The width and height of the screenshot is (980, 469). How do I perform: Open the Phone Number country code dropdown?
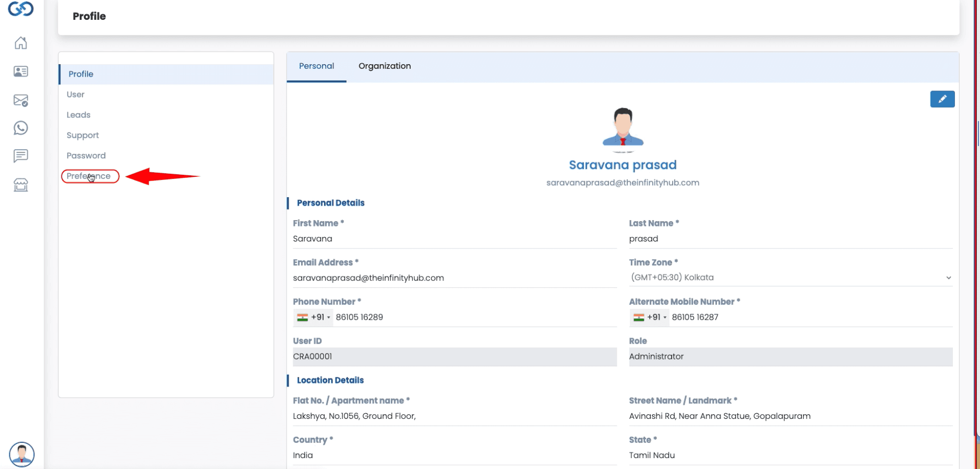click(x=313, y=317)
